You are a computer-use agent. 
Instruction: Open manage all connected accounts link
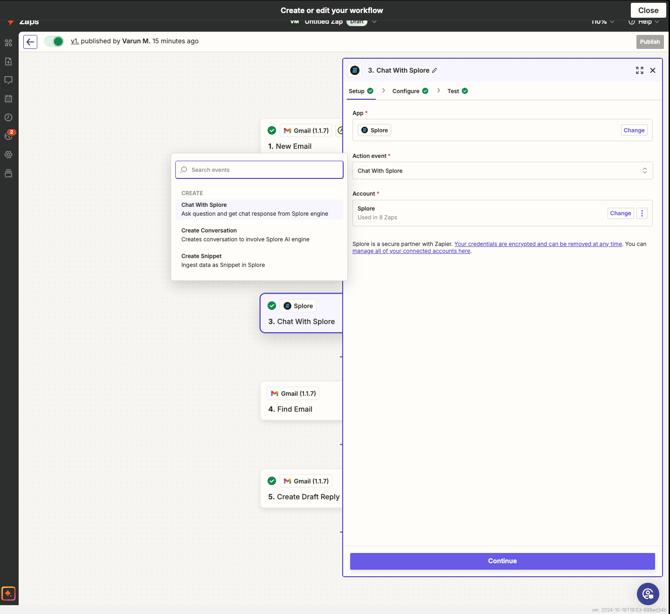tap(411, 251)
